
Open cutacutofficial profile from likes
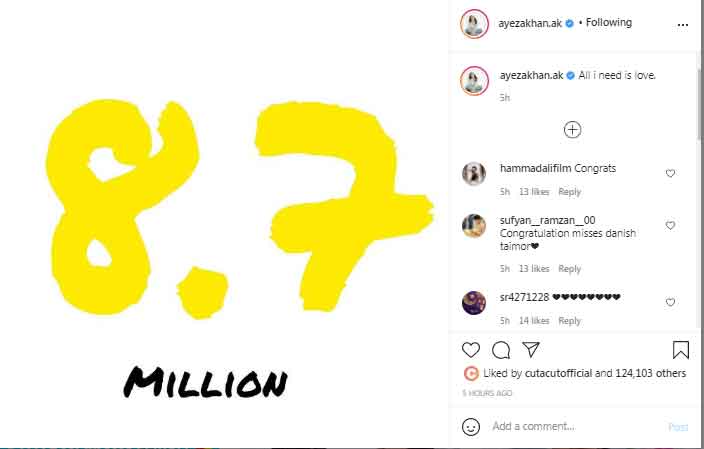[557, 373]
